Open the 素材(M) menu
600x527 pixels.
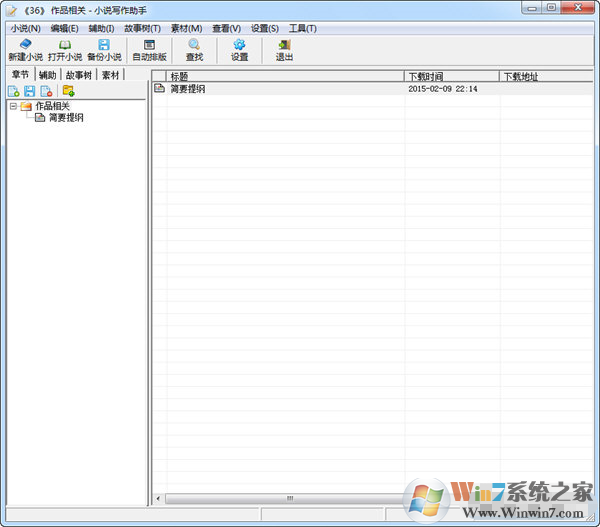pyautogui.click(x=186, y=28)
